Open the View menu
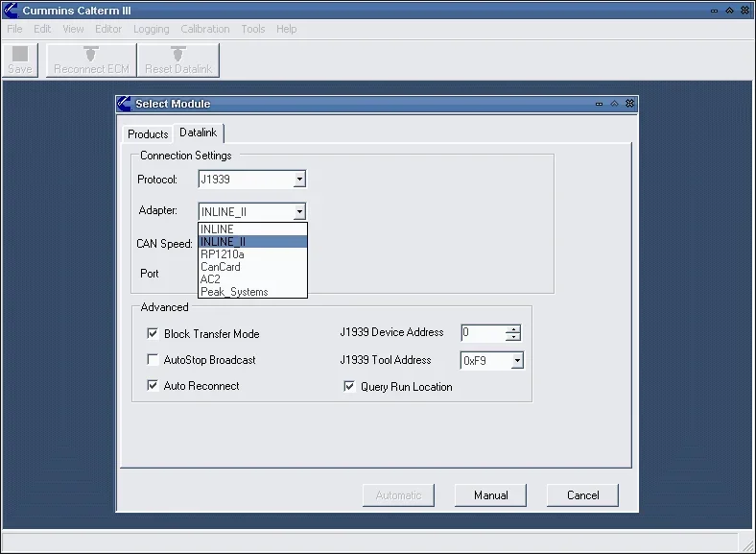 (x=73, y=29)
